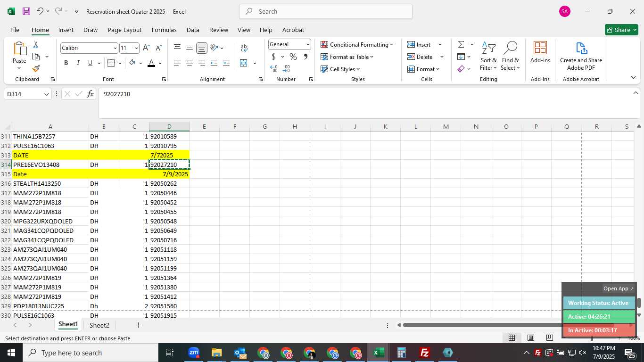Open the Name Box dropdown
The width and height of the screenshot is (644, 362).
pyautogui.click(x=46, y=94)
